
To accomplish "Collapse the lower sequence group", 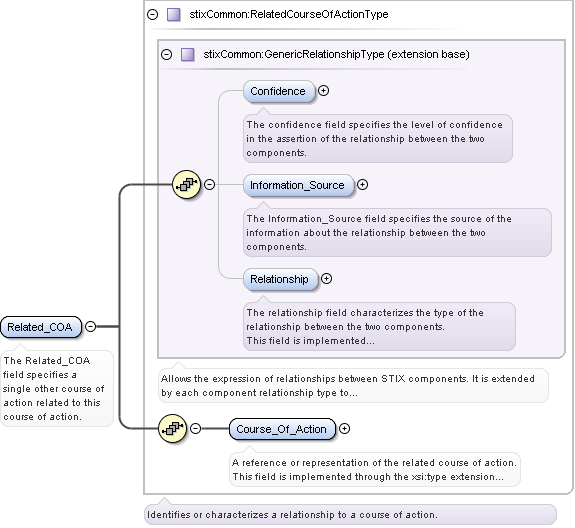I will [x=195, y=428].
